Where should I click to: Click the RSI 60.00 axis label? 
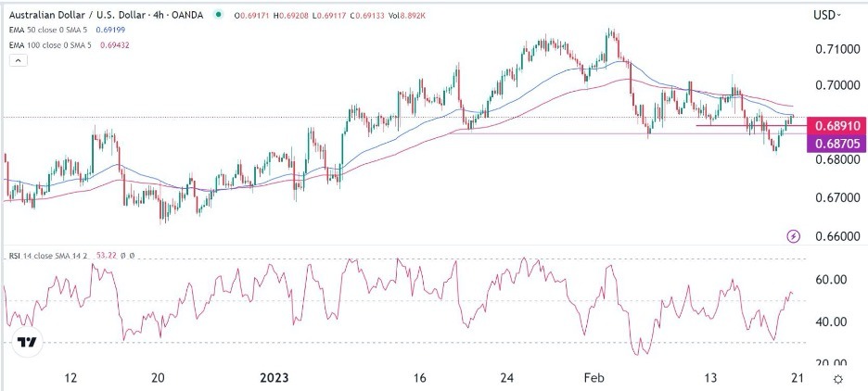pyautogui.click(x=830, y=281)
